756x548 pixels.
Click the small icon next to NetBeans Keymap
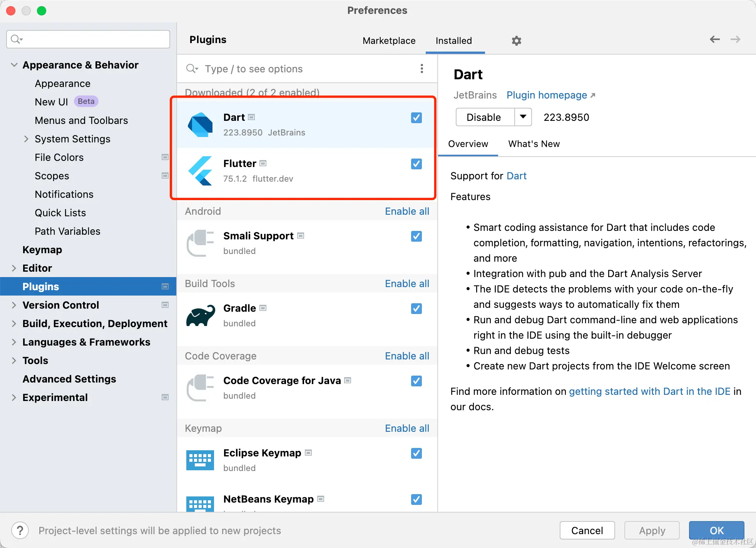[321, 499]
